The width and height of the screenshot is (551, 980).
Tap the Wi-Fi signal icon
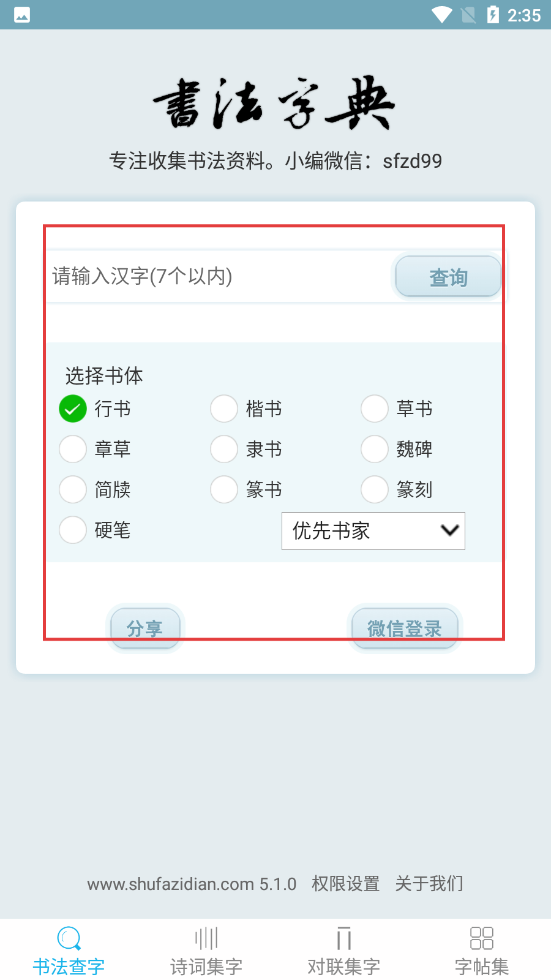coord(441,15)
